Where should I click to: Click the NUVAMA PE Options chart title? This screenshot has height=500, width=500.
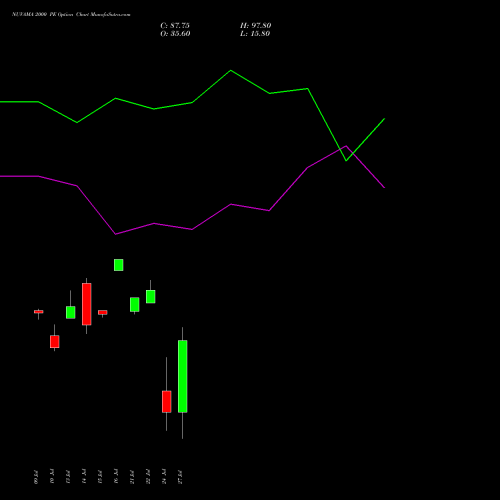pos(71,14)
